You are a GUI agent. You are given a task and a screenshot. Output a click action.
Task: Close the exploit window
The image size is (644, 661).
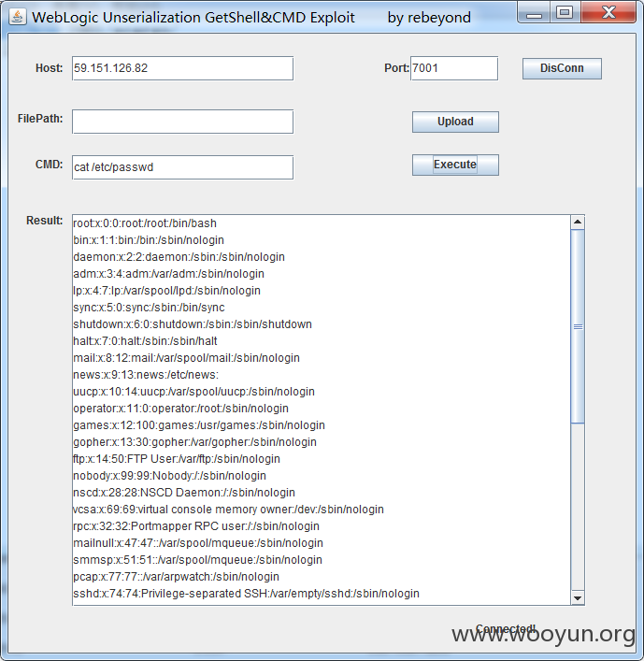pyautogui.click(x=608, y=13)
